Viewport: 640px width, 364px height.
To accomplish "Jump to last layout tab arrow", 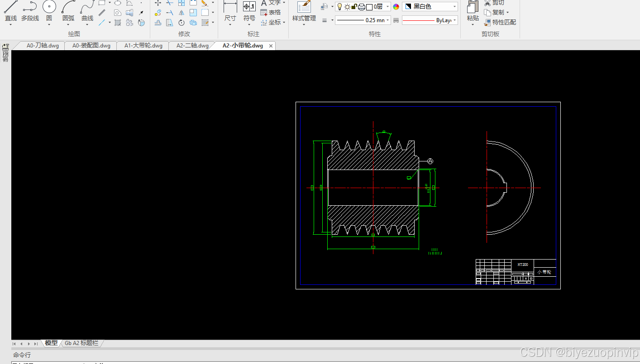I will coord(36,344).
